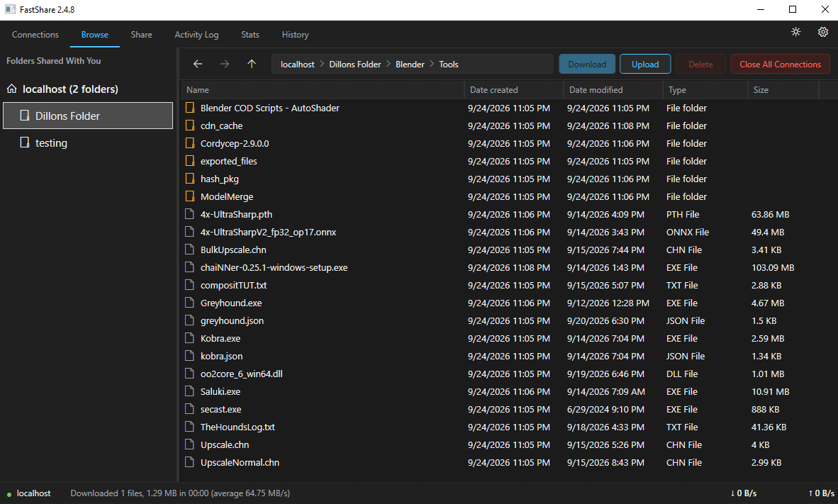Open the Activity Log tab
This screenshot has height=504, width=838.
pyautogui.click(x=196, y=35)
